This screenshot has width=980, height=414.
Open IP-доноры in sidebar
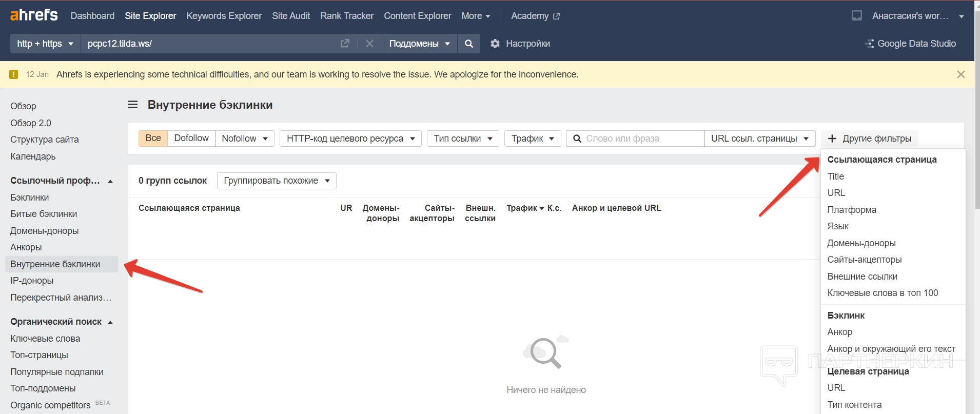pyautogui.click(x=32, y=281)
